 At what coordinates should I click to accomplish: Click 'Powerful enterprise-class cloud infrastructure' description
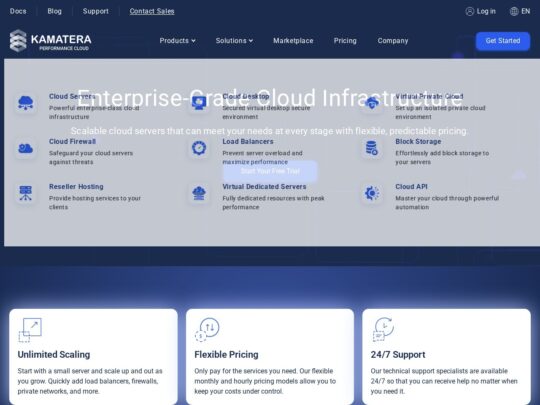pyautogui.click(x=94, y=112)
